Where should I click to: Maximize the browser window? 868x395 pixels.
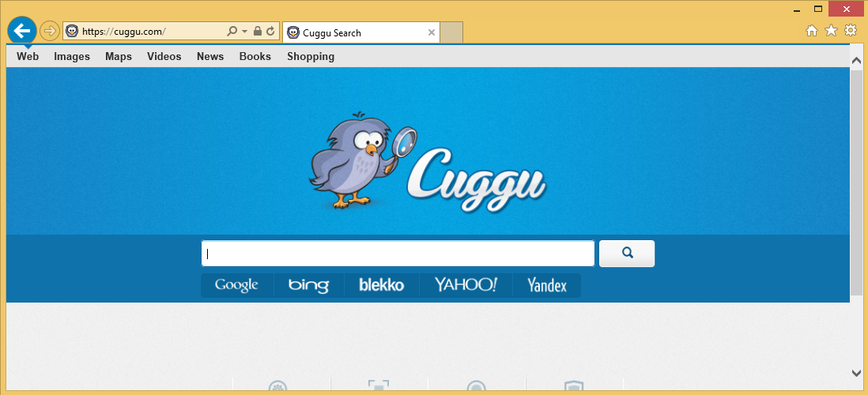coord(817,9)
